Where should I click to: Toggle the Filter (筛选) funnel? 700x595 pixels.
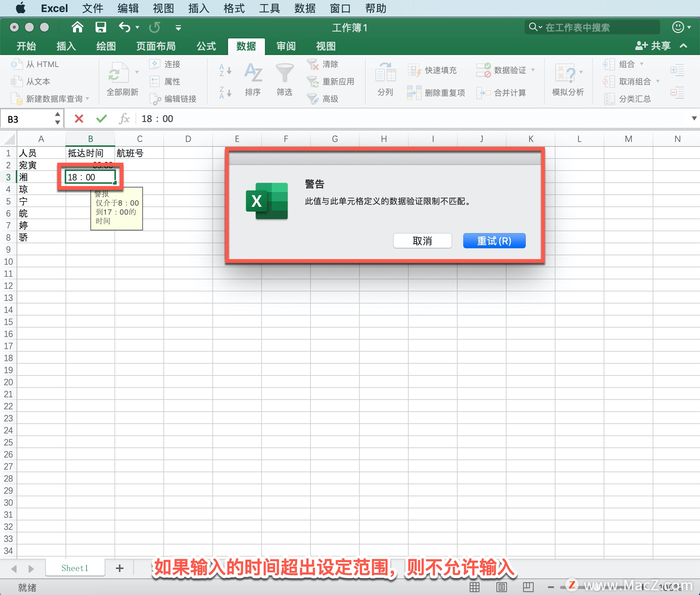click(x=285, y=79)
